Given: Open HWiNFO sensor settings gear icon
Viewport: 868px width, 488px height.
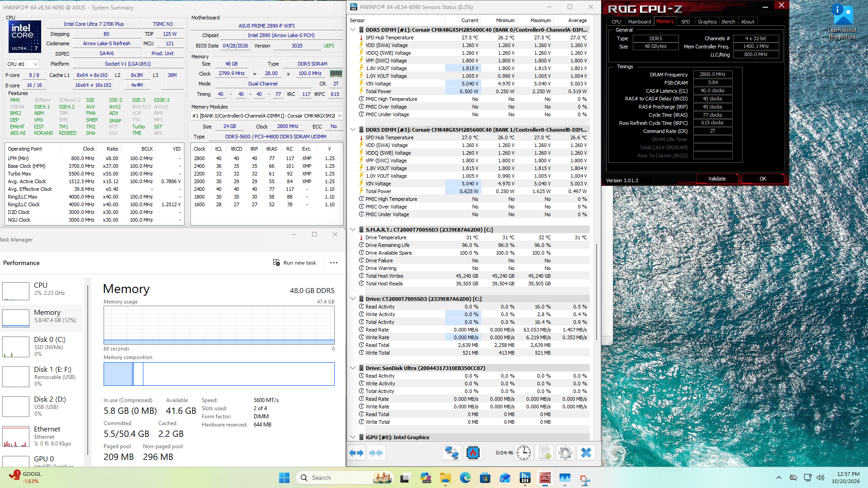Looking at the screenshot, I should pyautogui.click(x=565, y=453).
